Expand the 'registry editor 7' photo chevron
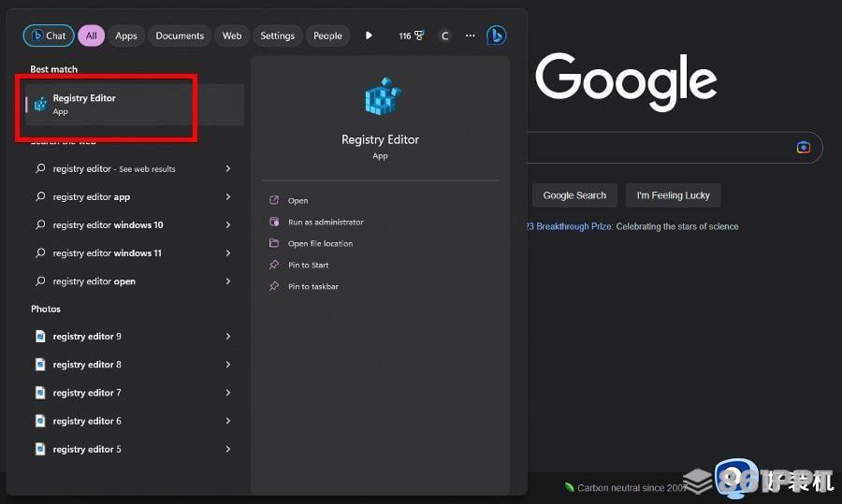Viewport: 842px width, 504px height. [x=228, y=393]
